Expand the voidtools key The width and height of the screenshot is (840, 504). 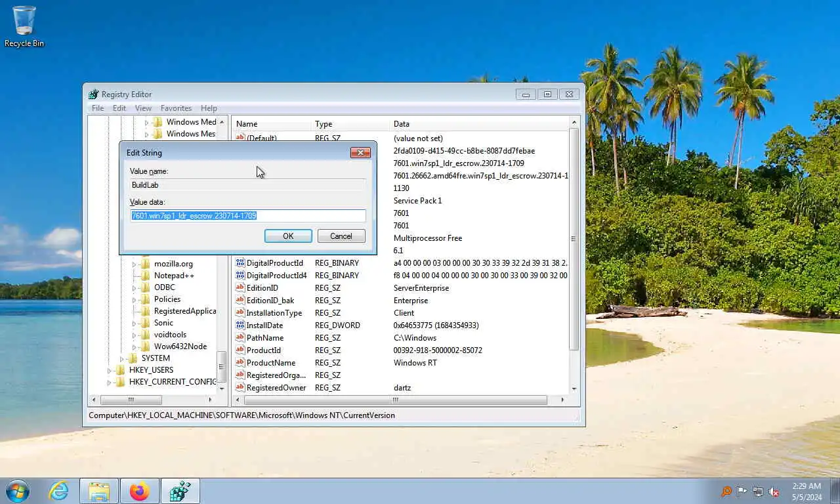click(134, 335)
